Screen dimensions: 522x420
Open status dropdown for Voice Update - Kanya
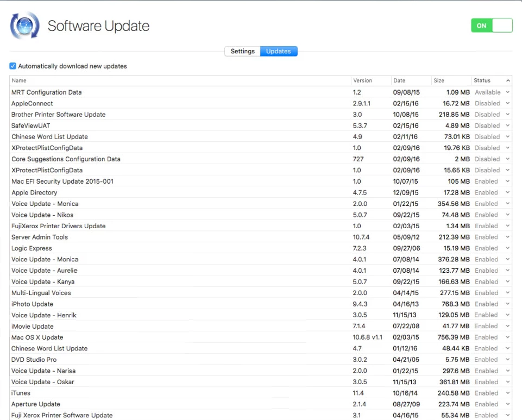click(508, 281)
